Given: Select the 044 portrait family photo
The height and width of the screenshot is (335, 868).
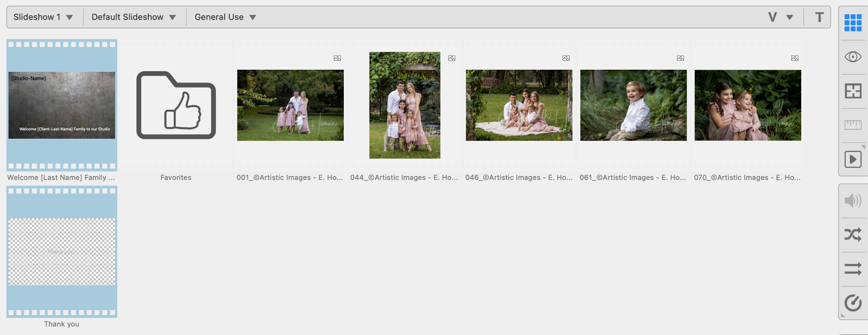Looking at the screenshot, I should [x=405, y=105].
